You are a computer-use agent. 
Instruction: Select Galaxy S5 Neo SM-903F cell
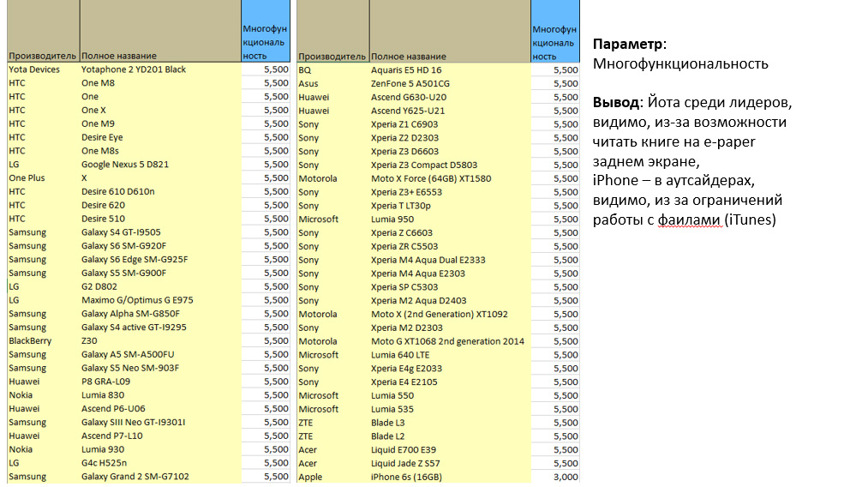160,368
